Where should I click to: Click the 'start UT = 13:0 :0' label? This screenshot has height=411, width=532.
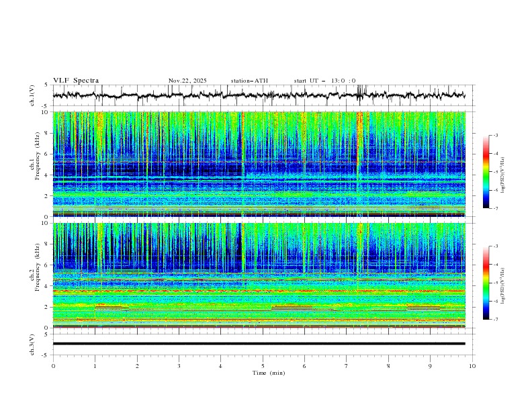click(324, 81)
